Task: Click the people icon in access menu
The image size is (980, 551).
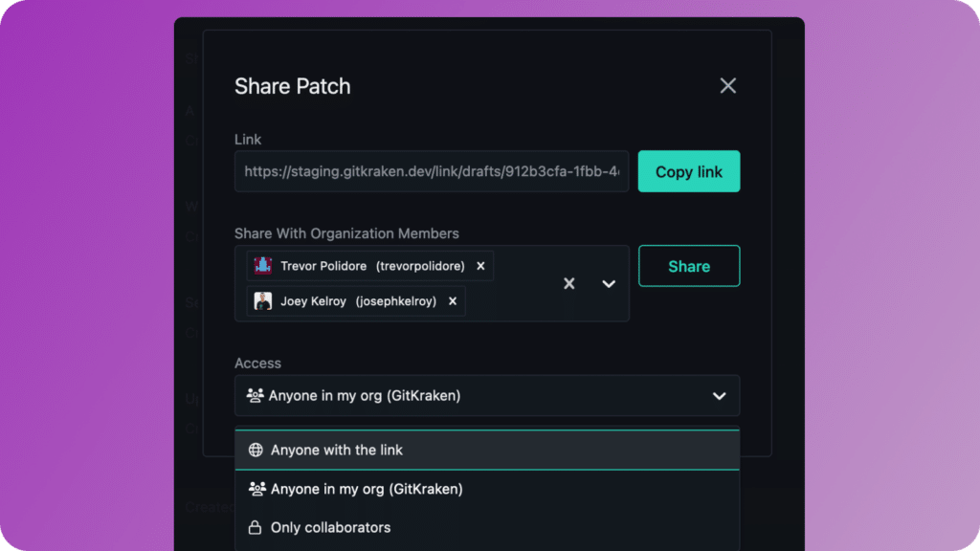Action: tap(256, 489)
